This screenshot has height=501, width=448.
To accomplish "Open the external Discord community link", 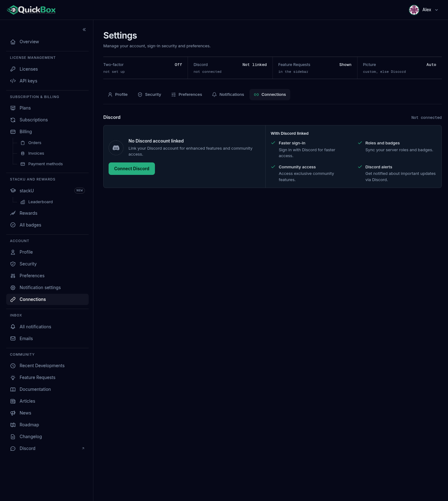I will (x=47, y=448).
